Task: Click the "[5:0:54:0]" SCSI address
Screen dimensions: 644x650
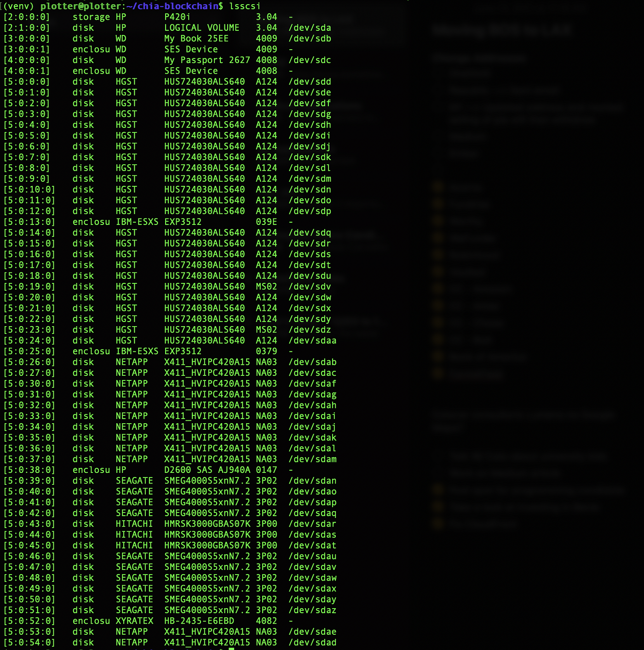Action: [29, 642]
